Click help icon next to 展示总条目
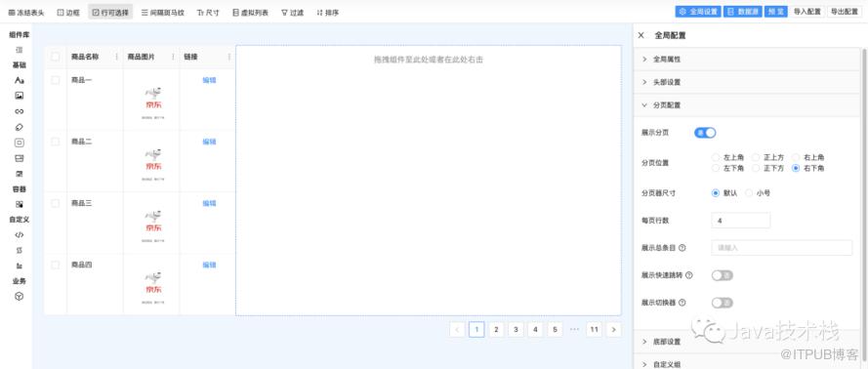868x369 pixels. coord(682,248)
